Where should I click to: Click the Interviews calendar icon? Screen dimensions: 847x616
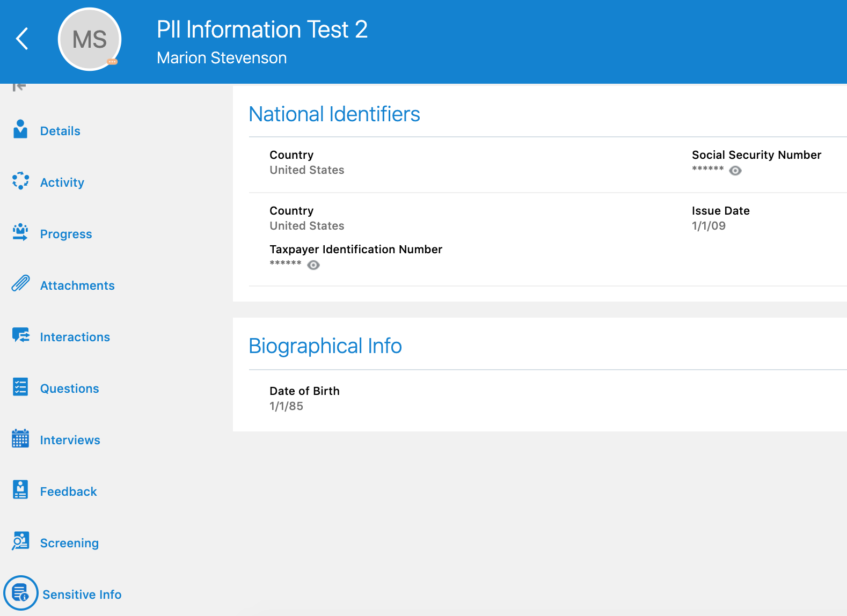(x=20, y=438)
